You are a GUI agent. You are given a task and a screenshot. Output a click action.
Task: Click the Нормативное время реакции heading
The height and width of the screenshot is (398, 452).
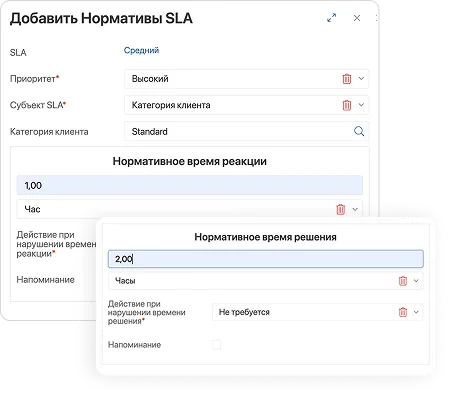pyautogui.click(x=190, y=161)
